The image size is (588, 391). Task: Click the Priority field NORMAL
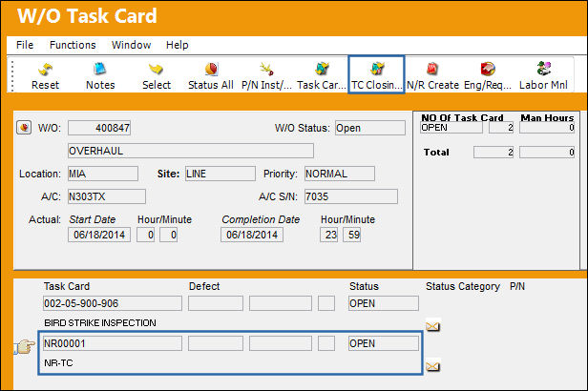click(340, 174)
